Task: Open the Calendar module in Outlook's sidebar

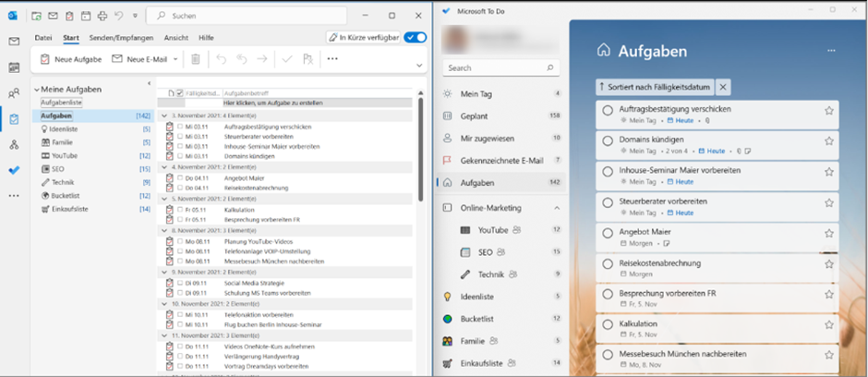Action: (x=15, y=67)
